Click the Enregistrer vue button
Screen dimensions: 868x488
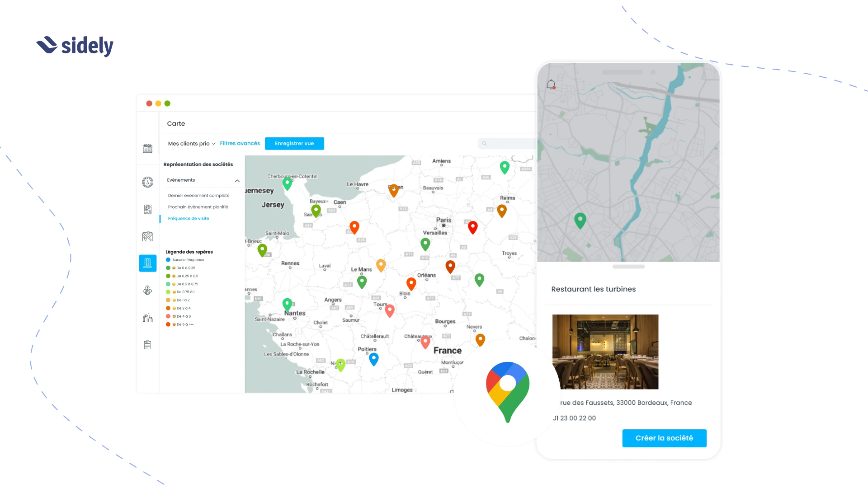(x=294, y=143)
